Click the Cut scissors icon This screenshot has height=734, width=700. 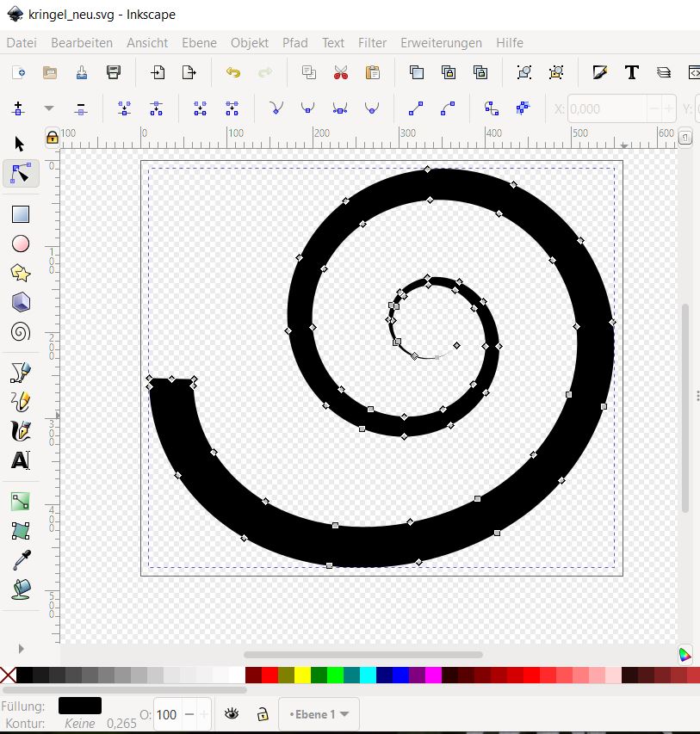click(340, 73)
